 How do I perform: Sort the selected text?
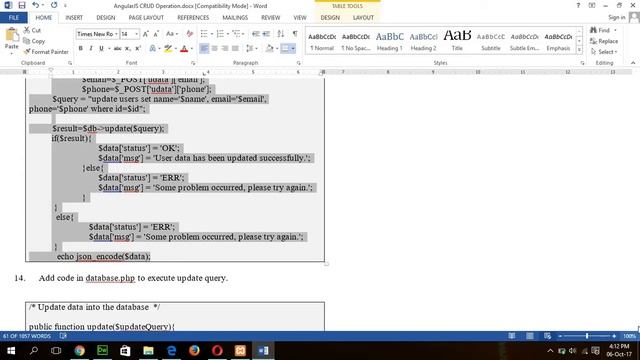tap(280, 34)
